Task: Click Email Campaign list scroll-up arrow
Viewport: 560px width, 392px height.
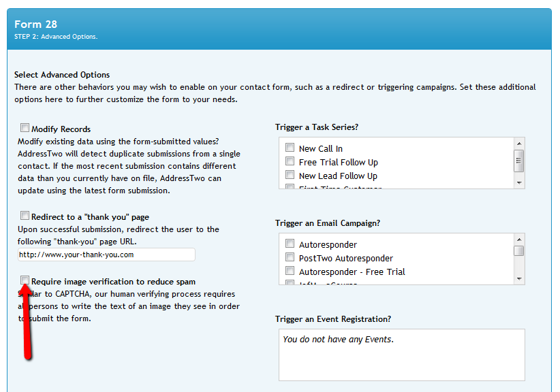Action: [x=519, y=240]
